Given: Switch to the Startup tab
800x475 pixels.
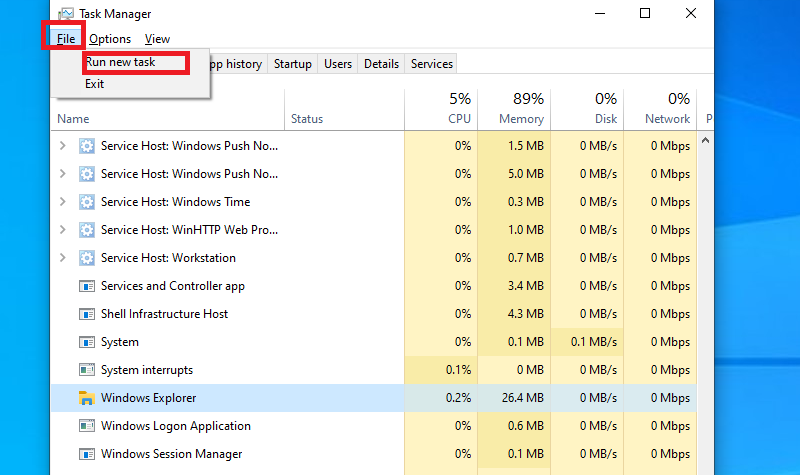Looking at the screenshot, I should [292, 64].
